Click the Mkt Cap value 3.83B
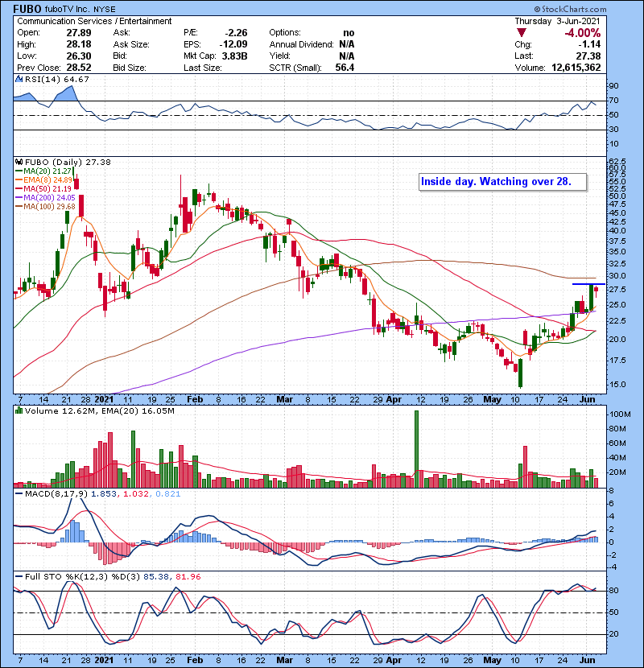This screenshot has width=644, height=668. [x=234, y=56]
